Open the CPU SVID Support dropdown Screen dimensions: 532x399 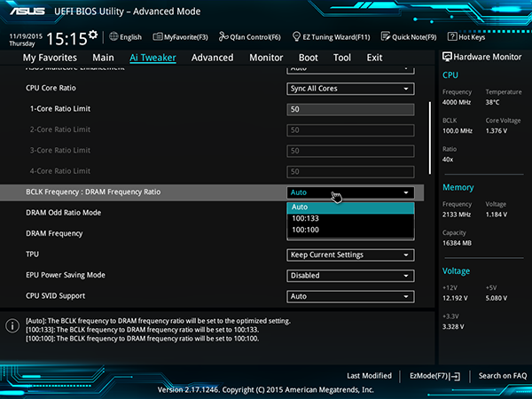pos(350,296)
